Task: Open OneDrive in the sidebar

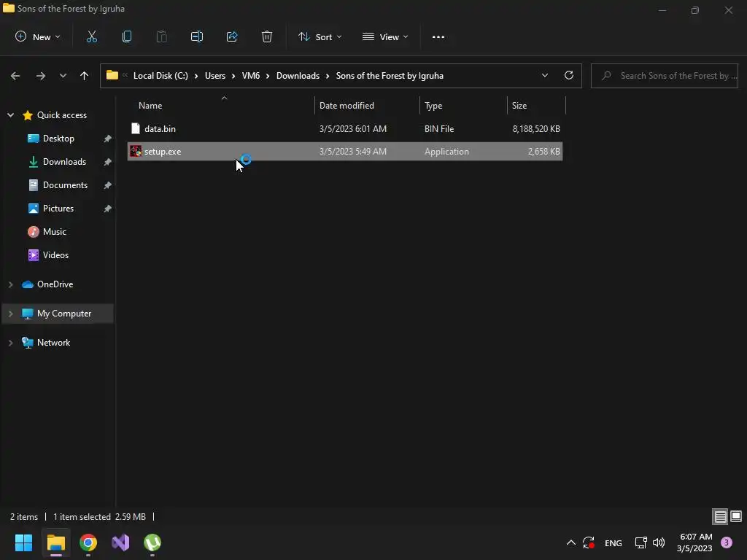Action: pos(55,284)
